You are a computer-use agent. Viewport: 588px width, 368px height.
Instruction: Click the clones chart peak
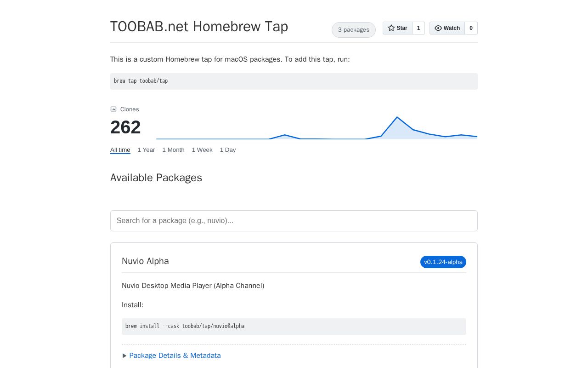click(397, 117)
